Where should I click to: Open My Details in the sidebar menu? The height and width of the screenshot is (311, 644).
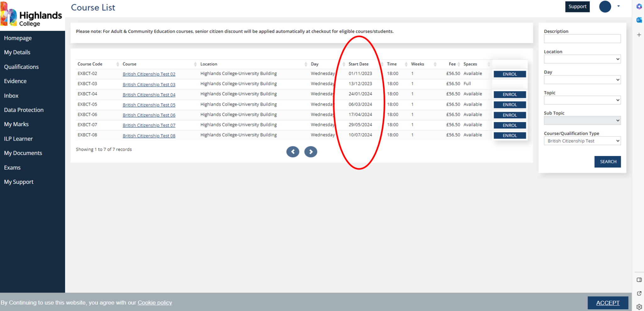tap(17, 52)
